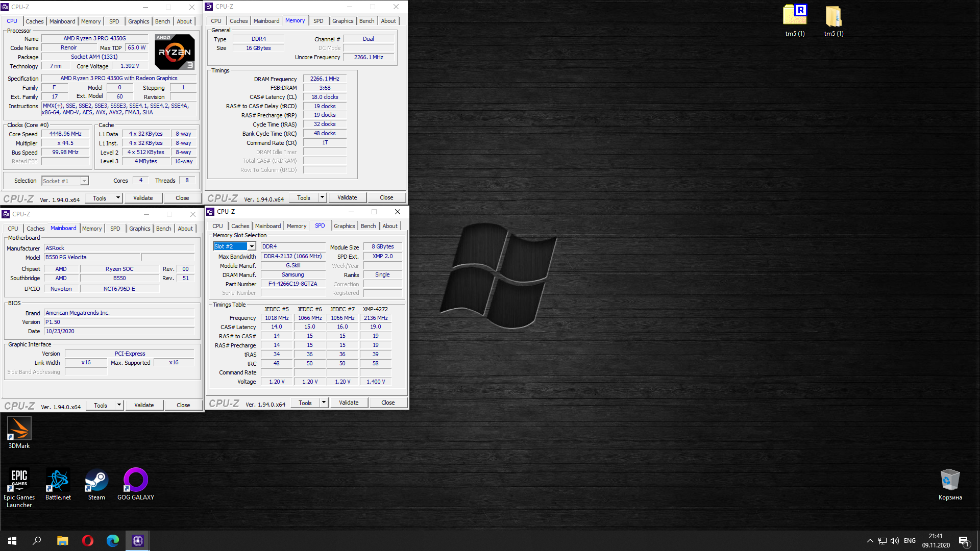Open Graphics tab in Memory window
The image size is (980, 551).
click(x=342, y=21)
